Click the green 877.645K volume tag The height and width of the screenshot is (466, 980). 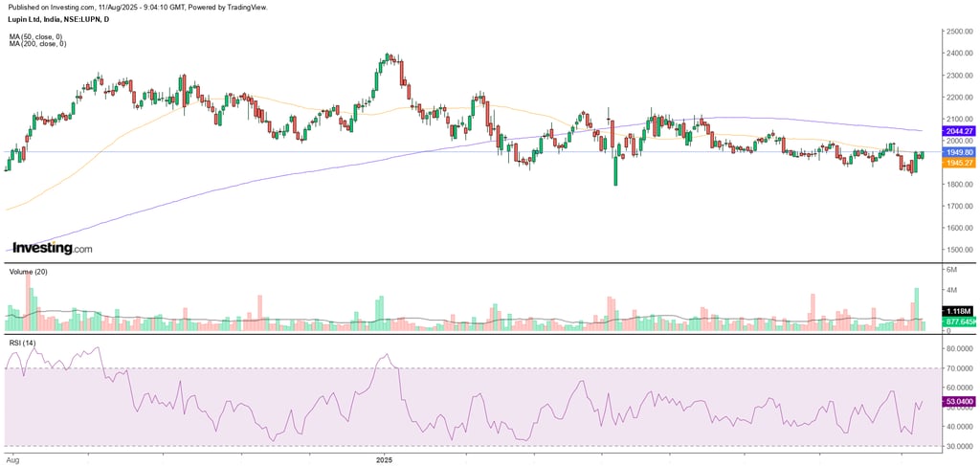click(957, 322)
